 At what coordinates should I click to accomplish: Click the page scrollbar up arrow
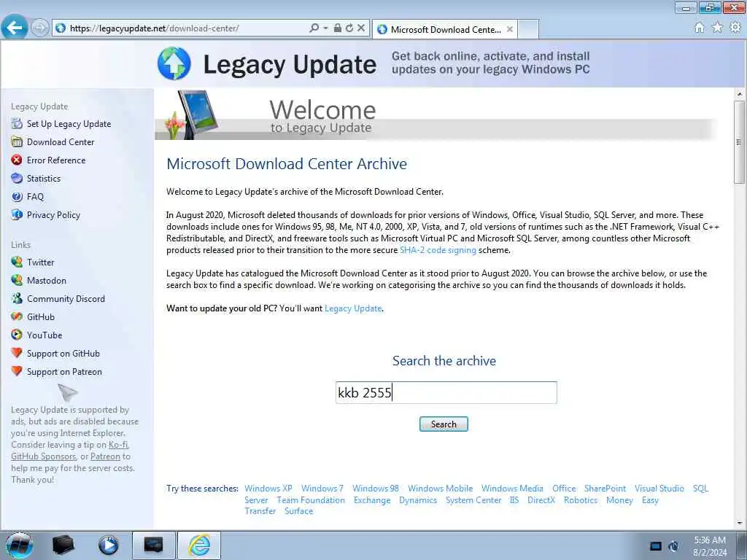[740, 94]
